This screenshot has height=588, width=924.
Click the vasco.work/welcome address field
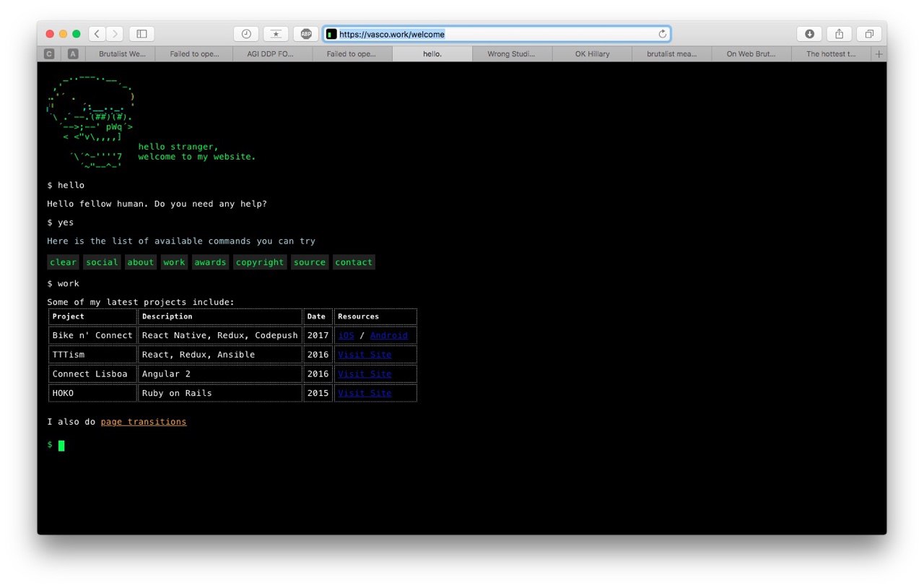pos(497,34)
